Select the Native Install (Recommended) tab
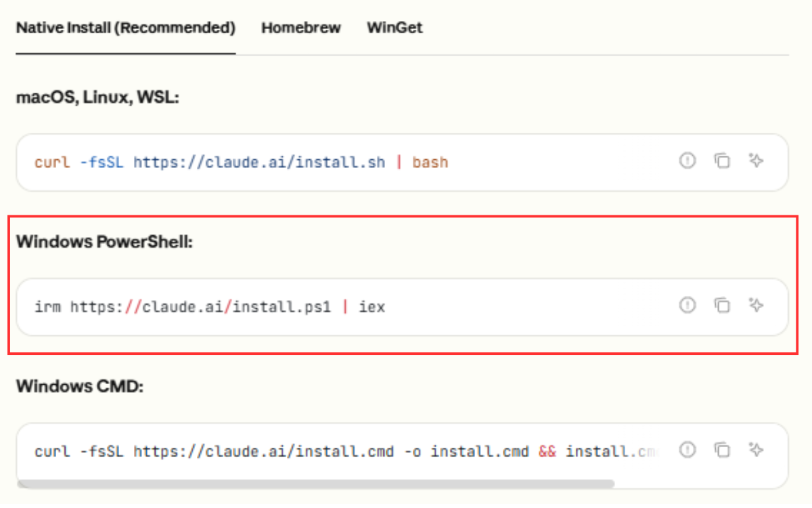Screen dimensions: 812x508 pos(126,28)
